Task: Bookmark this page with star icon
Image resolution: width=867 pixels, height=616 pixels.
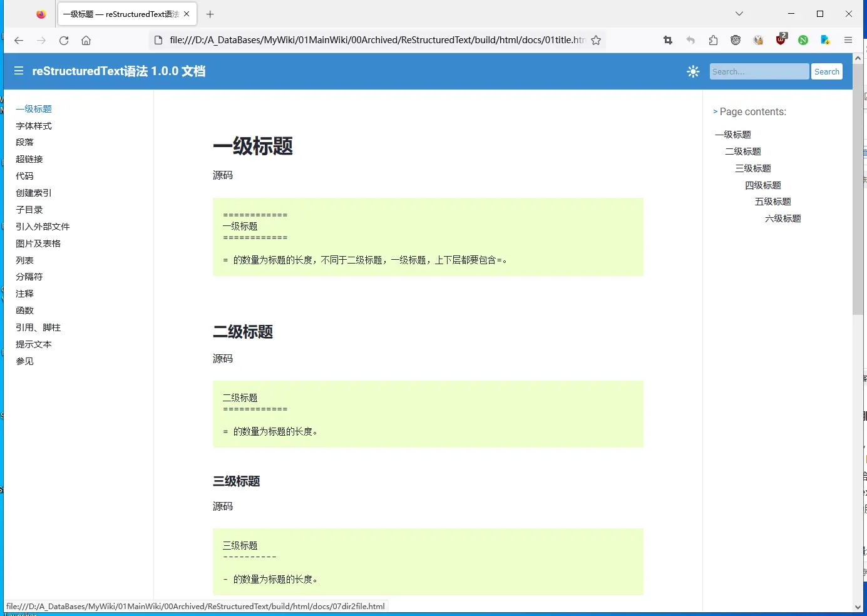Action: 596,40
